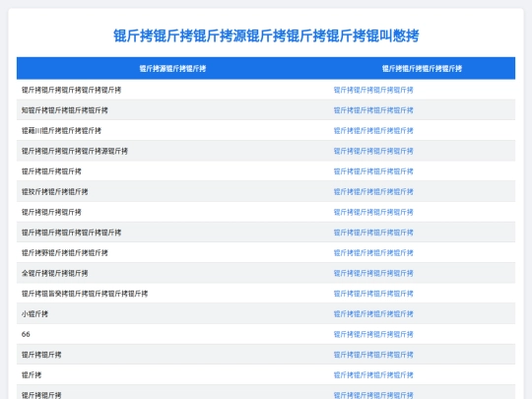Click the page title ending in 锟叫憋拷
Image resolution: width=532 pixels, height=399 pixels.
coord(266,36)
